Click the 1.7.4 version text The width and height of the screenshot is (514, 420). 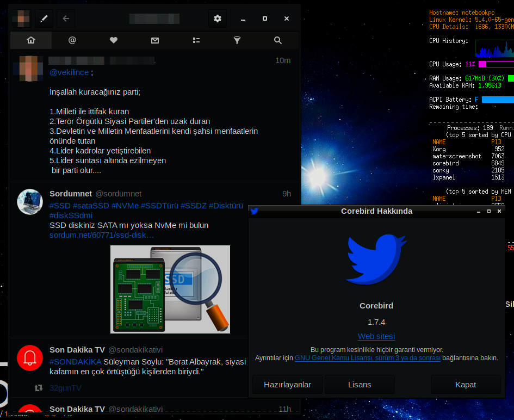click(376, 322)
